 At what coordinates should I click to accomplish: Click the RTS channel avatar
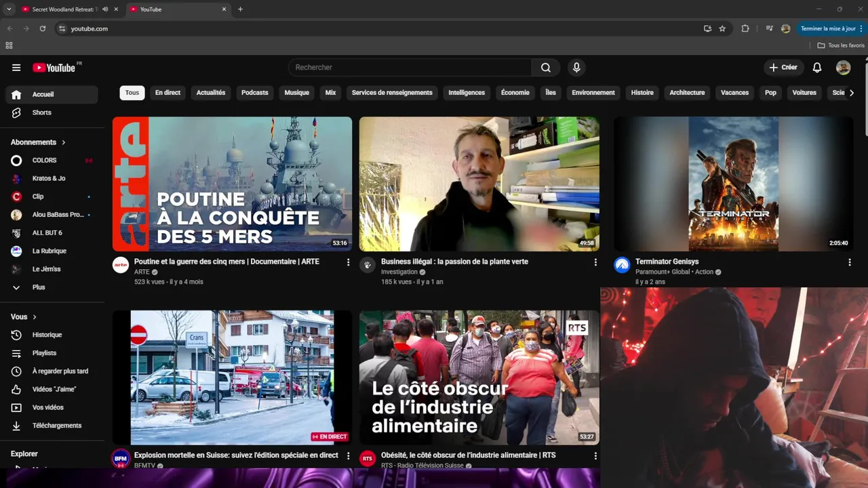[x=367, y=459]
